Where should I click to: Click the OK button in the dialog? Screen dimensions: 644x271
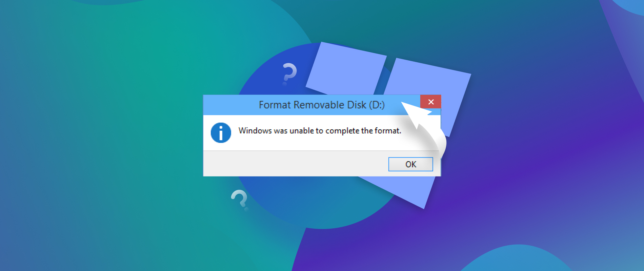click(410, 164)
